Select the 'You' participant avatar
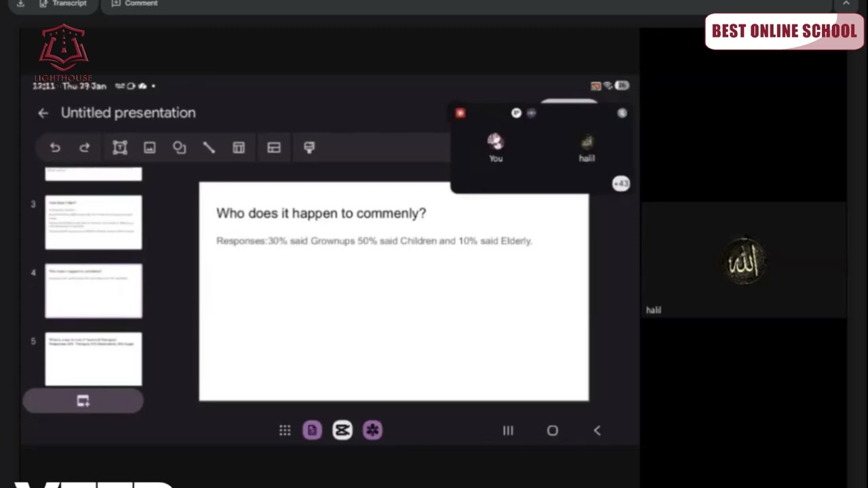The width and height of the screenshot is (868, 488). (x=496, y=142)
